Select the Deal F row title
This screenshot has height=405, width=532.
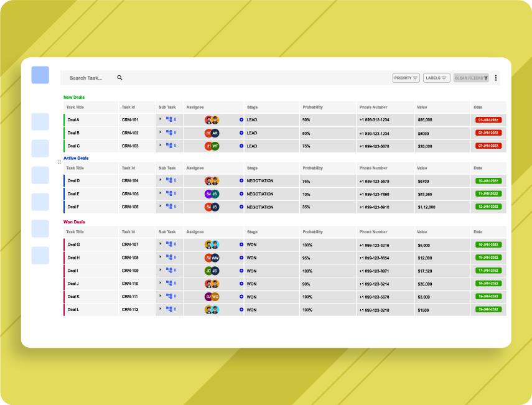pyautogui.click(x=75, y=207)
